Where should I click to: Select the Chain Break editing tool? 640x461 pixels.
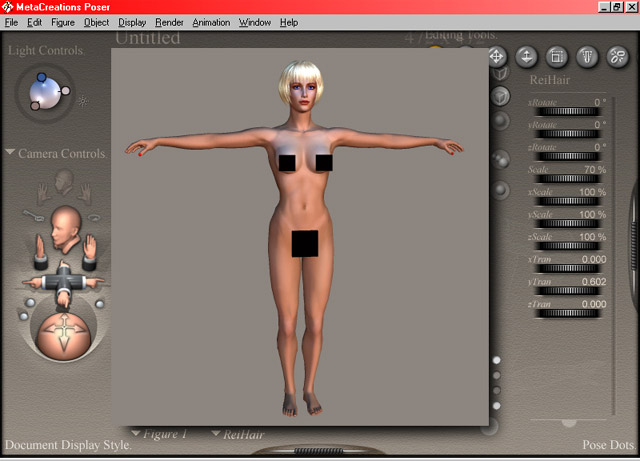617,57
